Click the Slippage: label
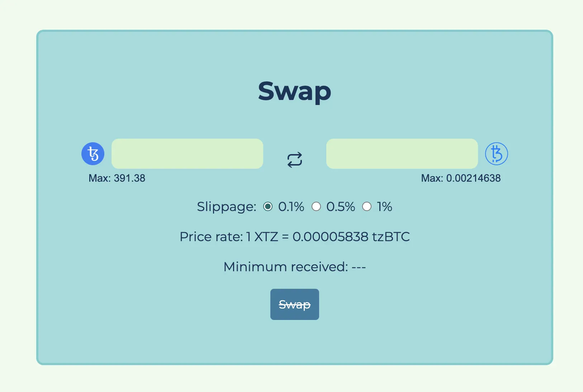The image size is (583, 392). pos(227,207)
